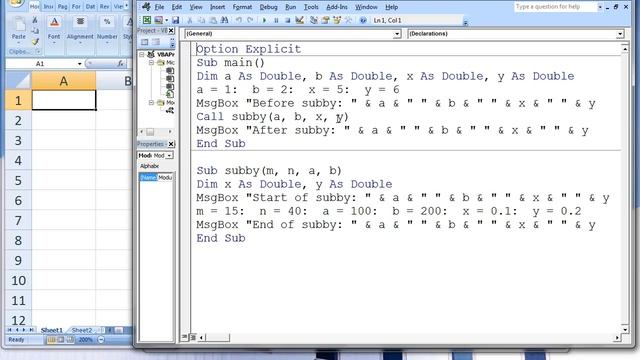Collapse the Microsoft Excel Objects folder
Screen dimensions: 640x360
tap(151, 62)
